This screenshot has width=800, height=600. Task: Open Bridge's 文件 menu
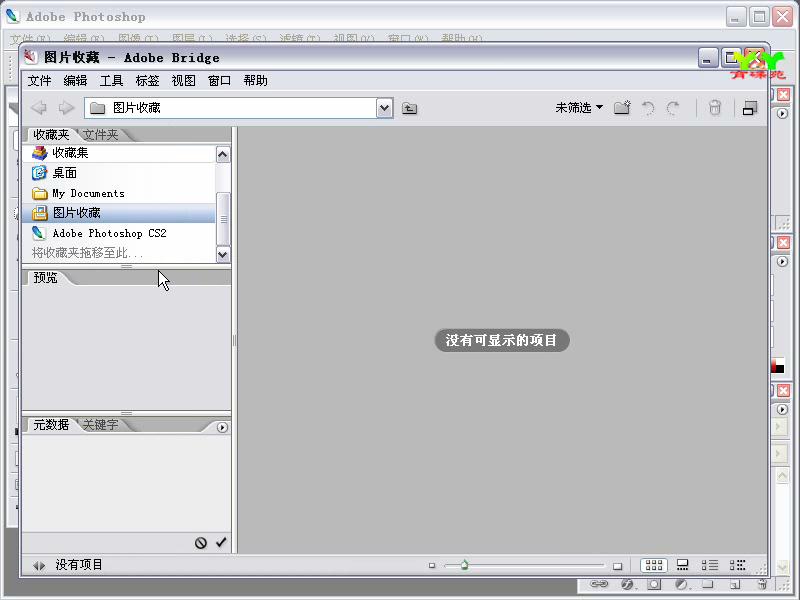pyautogui.click(x=39, y=81)
